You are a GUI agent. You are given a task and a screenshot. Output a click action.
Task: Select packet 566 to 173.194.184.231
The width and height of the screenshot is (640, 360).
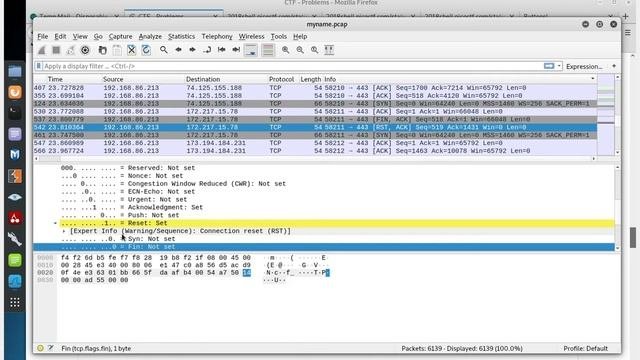pyautogui.click(x=315, y=151)
